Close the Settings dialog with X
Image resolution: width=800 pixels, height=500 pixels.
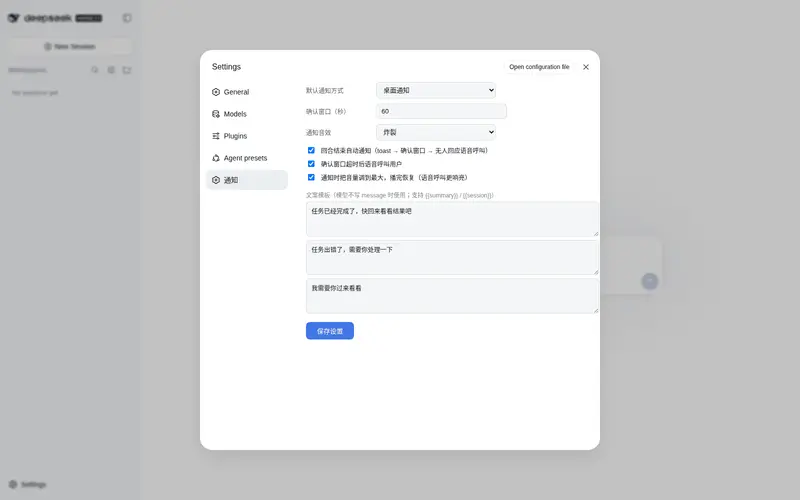click(586, 67)
